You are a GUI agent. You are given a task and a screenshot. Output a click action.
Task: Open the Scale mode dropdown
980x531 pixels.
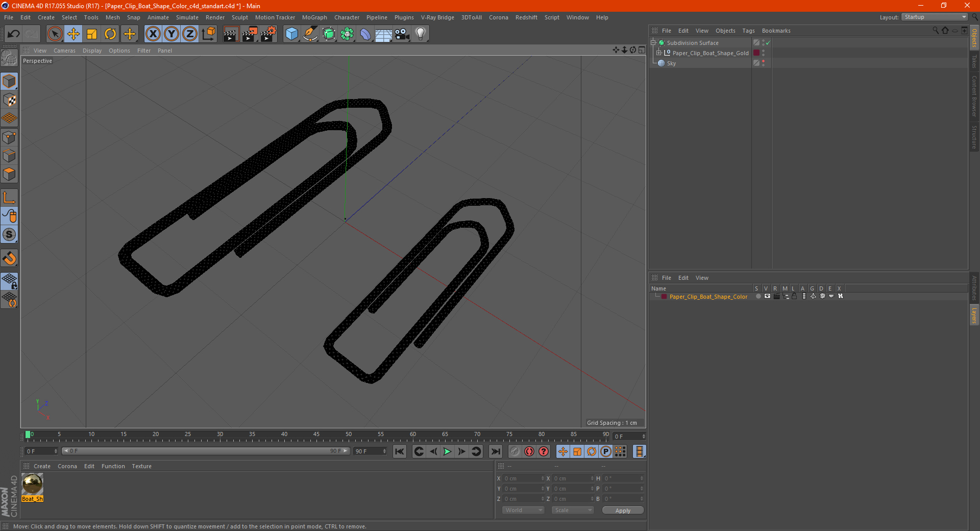click(x=573, y=510)
